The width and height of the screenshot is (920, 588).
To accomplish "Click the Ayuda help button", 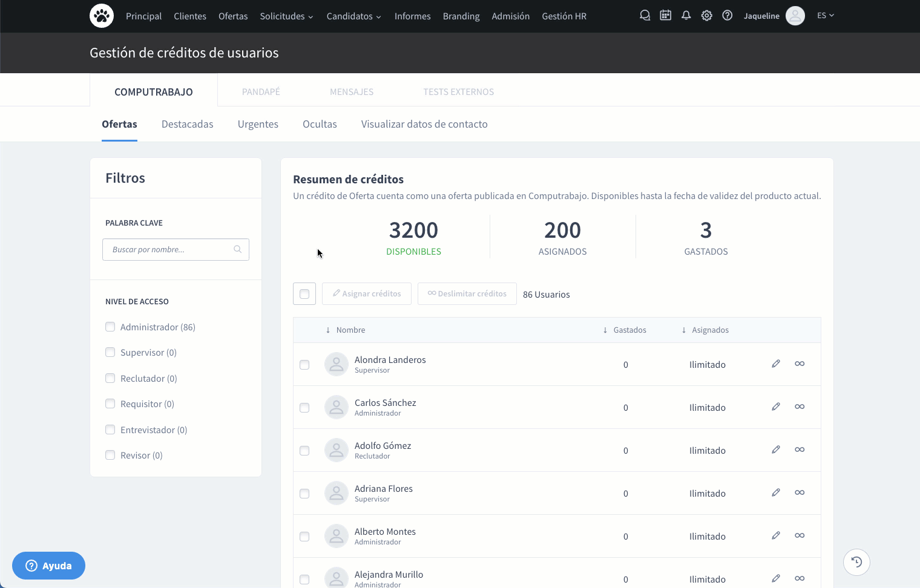I will click(48, 566).
